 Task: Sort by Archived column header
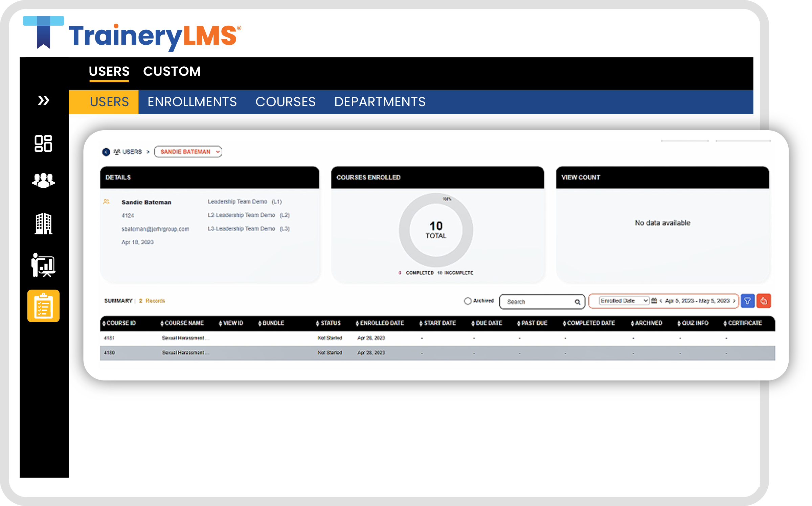647,323
